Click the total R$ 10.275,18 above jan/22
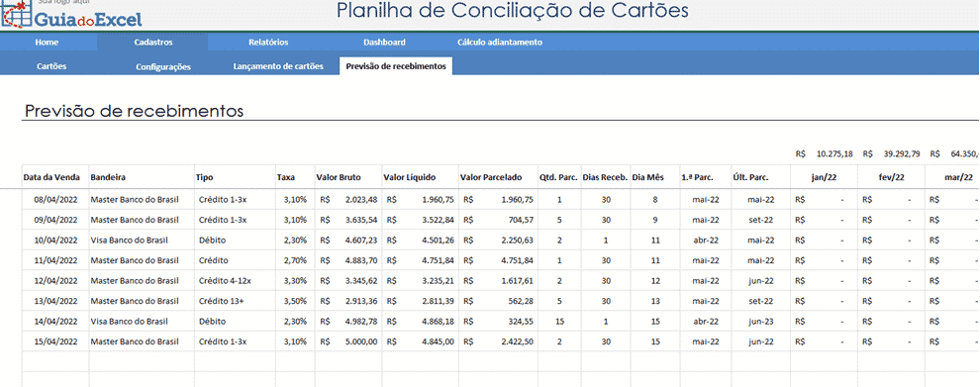The height and width of the screenshot is (387, 980). click(824, 153)
